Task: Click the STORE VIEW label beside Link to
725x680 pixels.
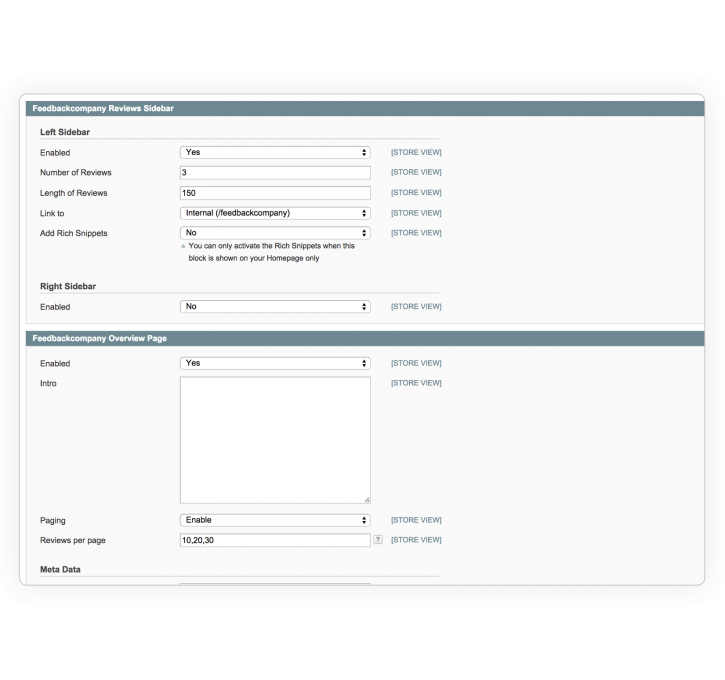Action: 416,213
